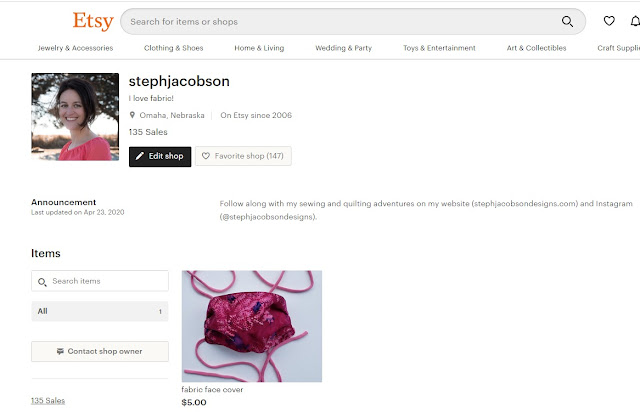
Task: Open Jewelry & Accessories category menu
Action: [76, 48]
